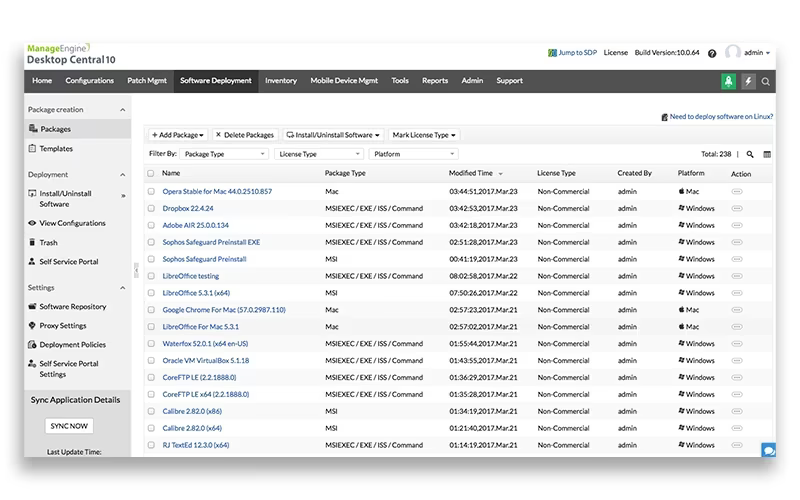Expand the Install/Uninstall Software sidebar submenu arrow
800x500 pixels.
[x=123, y=196]
